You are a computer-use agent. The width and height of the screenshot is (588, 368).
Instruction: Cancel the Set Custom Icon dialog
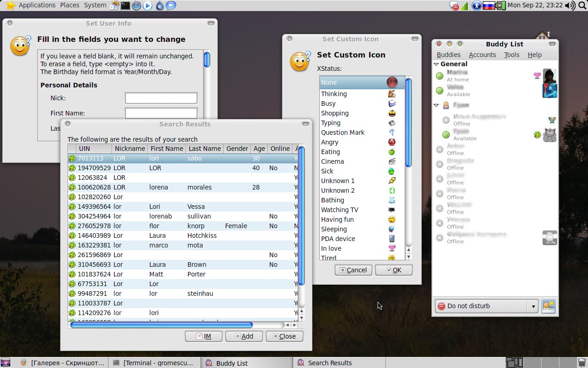click(353, 270)
